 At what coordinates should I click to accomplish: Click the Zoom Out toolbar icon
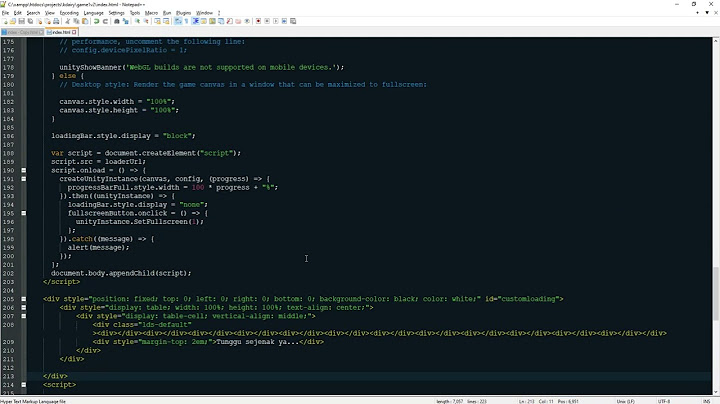pyautogui.click(x=146, y=21)
